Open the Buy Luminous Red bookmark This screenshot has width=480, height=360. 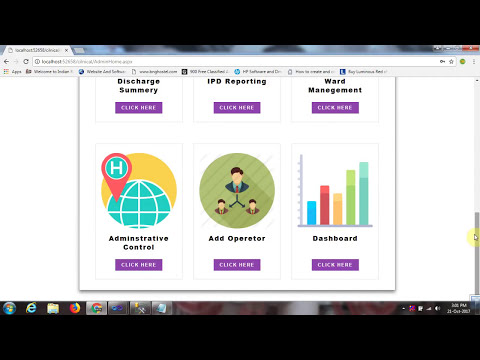363,72
